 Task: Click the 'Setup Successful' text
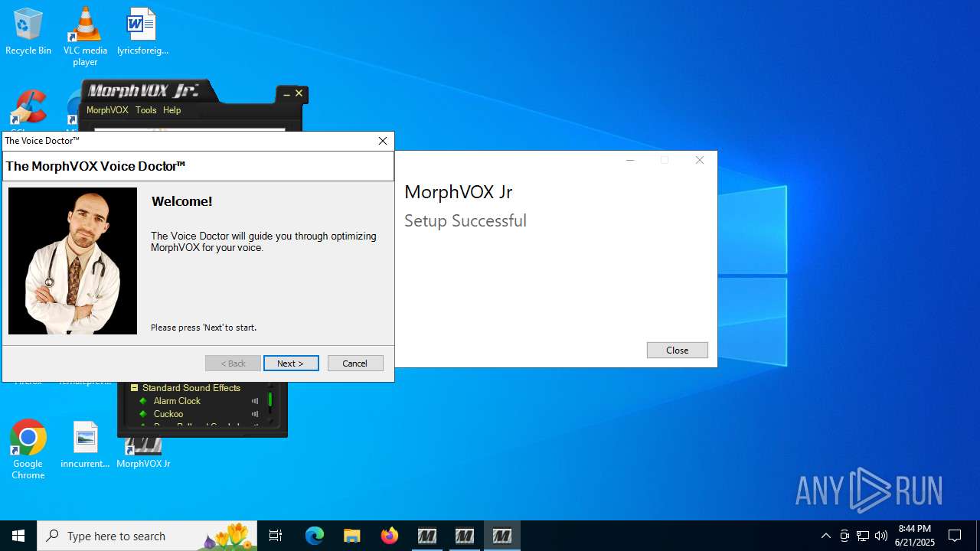tap(465, 220)
